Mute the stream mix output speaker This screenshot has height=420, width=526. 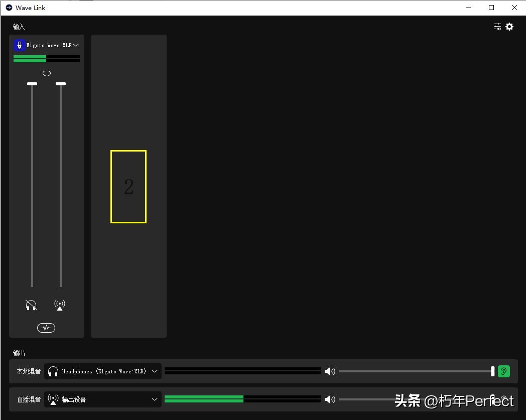click(330, 399)
